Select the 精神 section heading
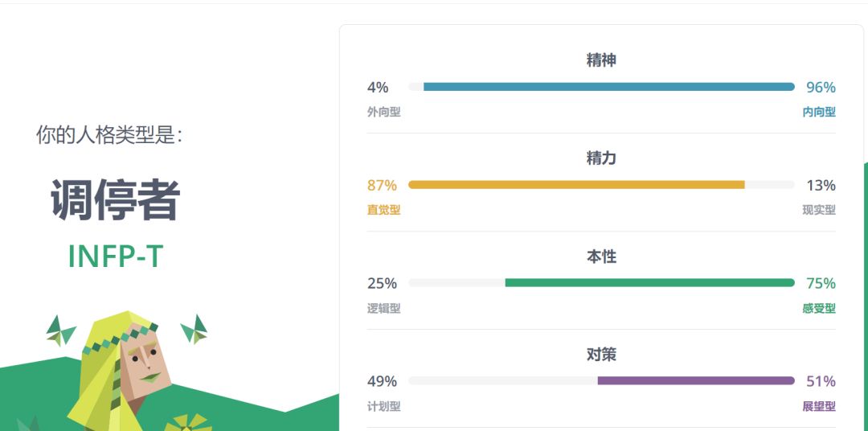This screenshot has height=431, width=868. pyautogui.click(x=601, y=60)
